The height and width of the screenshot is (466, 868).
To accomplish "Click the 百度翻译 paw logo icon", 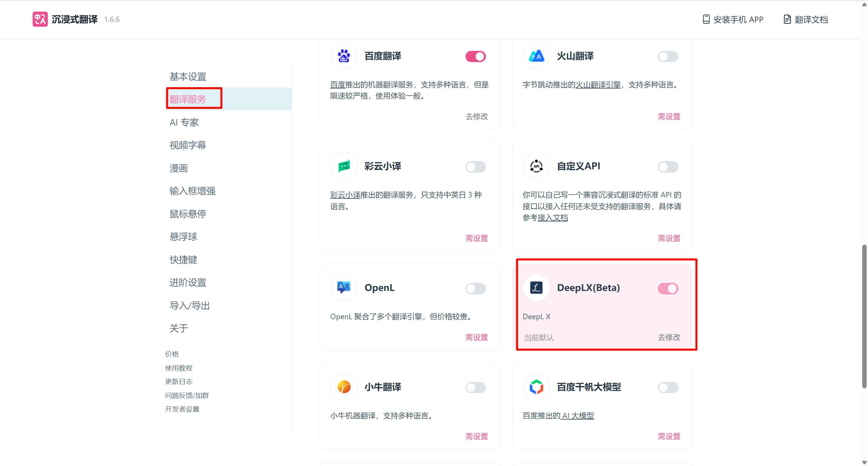I will coord(344,56).
